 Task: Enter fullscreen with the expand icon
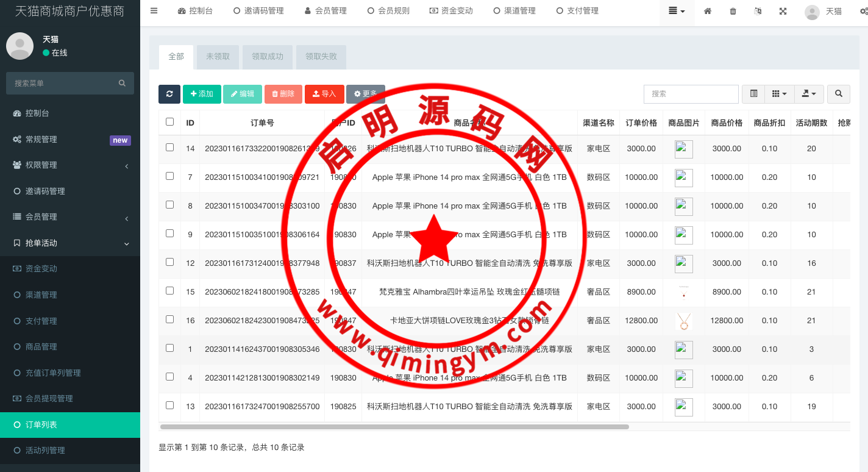tap(783, 11)
